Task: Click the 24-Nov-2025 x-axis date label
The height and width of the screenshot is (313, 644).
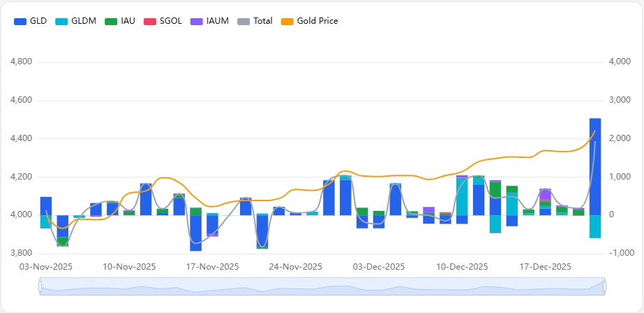Action: 294,267
